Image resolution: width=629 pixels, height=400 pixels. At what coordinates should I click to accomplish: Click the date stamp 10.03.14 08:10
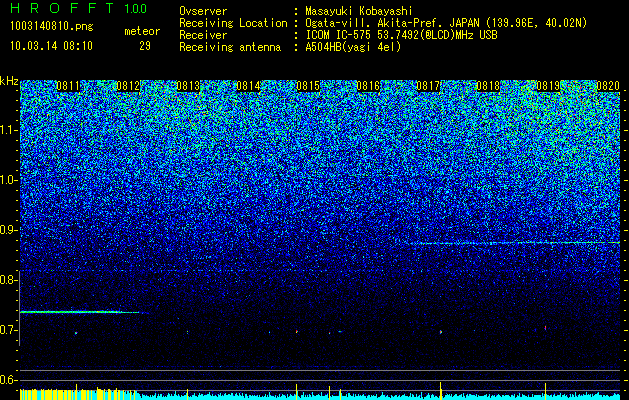click(51, 46)
